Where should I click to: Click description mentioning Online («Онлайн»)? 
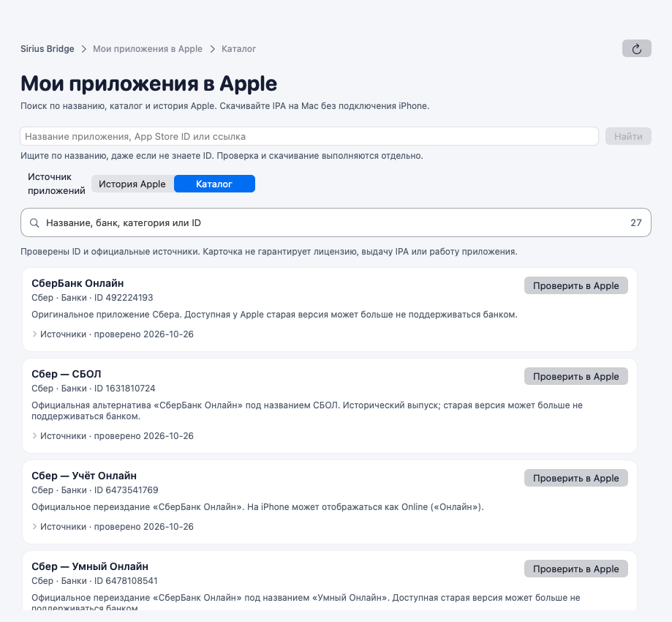(x=257, y=506)
